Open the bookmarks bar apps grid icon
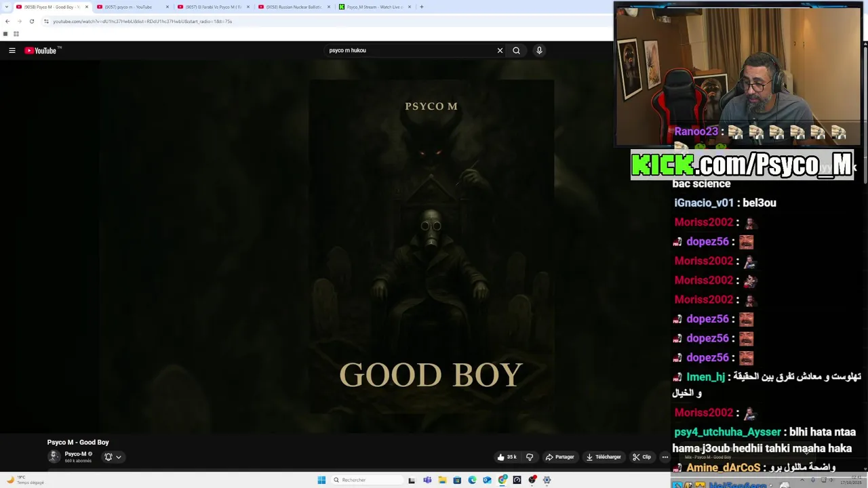This screenshot has height=488, width=868. coord(16,34)
